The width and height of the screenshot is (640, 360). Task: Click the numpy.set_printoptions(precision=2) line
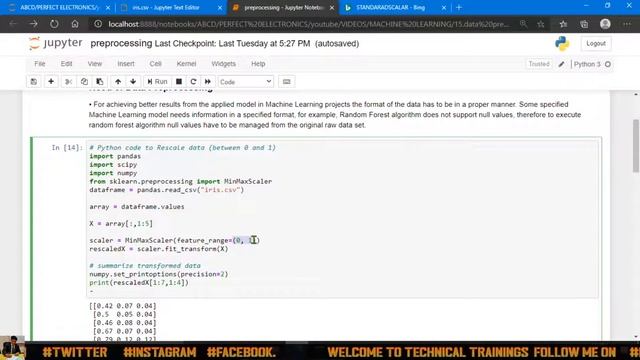point(158,274)
